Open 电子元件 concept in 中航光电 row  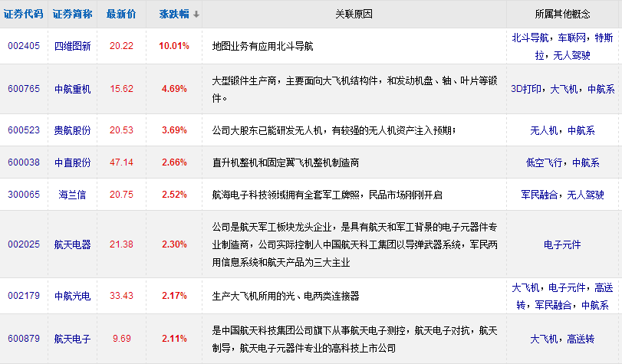click(567, 287)
